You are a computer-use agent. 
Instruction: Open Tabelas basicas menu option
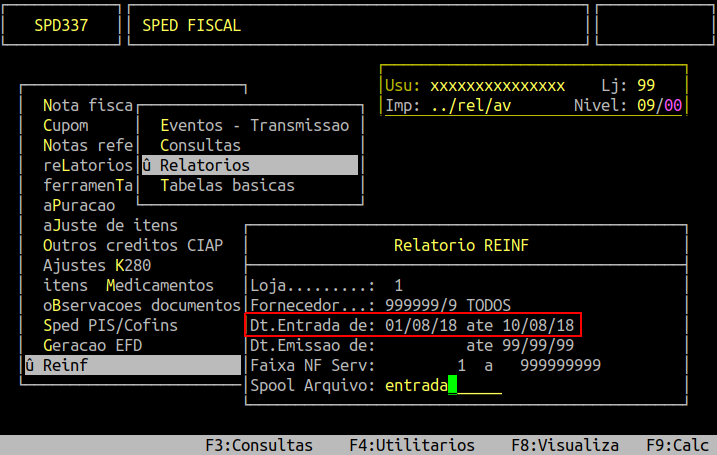pos(227,185)
